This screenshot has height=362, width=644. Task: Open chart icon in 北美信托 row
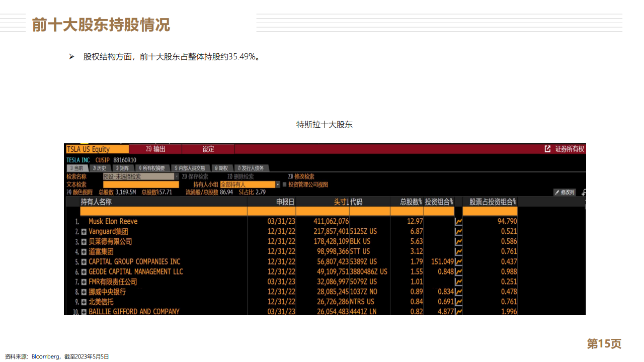458,302
